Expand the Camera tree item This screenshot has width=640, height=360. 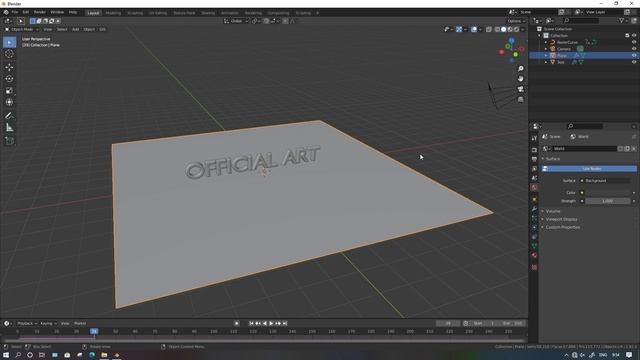tap(546, 49)
